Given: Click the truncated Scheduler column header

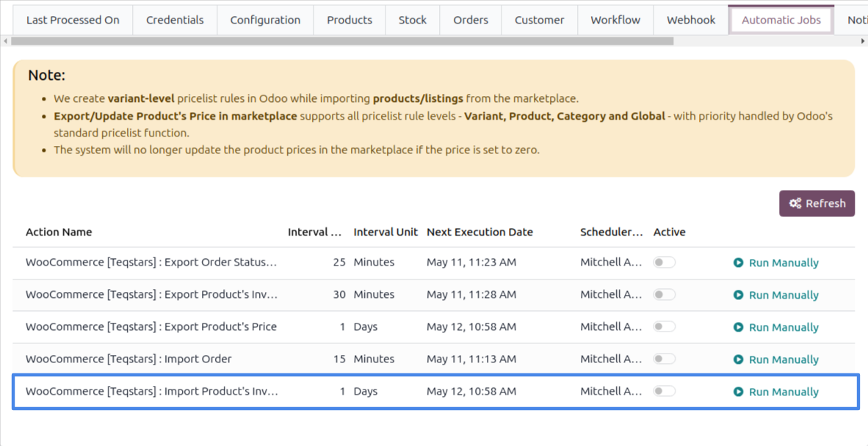Looking at the screenshot, I should pyautogui.click(x=612, y=232).
